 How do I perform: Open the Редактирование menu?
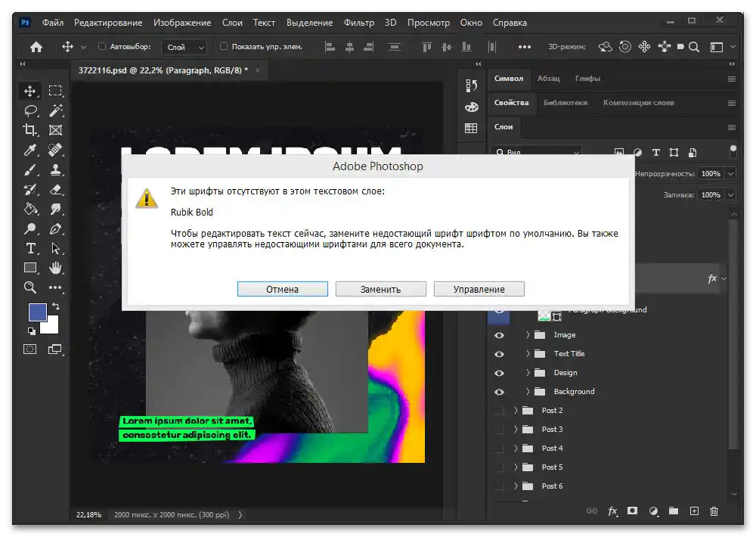click(x=108, y=23)
